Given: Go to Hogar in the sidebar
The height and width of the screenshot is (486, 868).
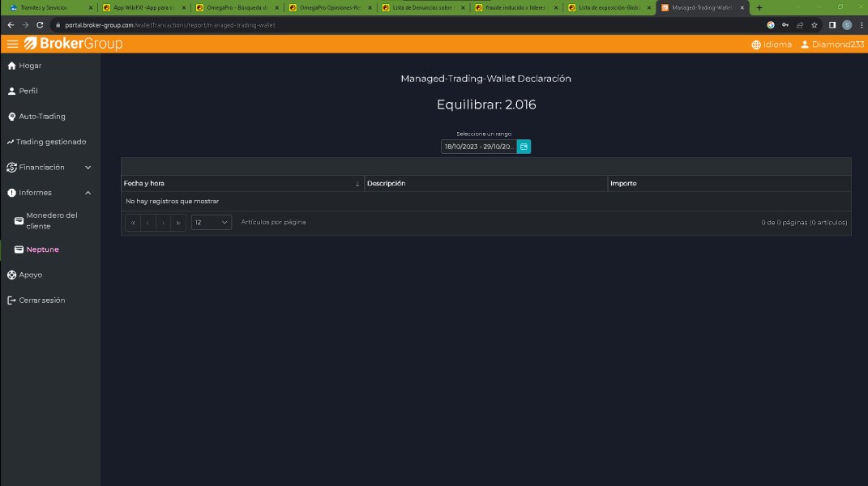Looking at the screenshot, I should tap(30, 66).
